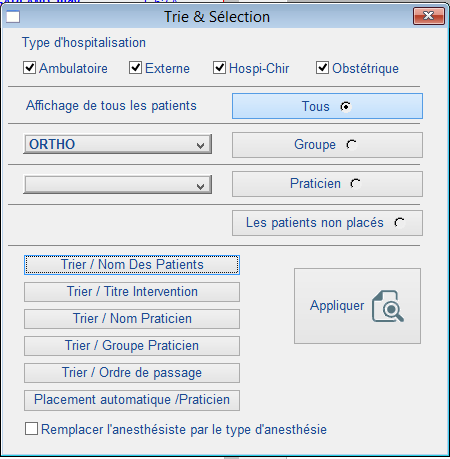Uncheck the Hospi-Chir checkbox
450x459 pixels.
point(219,68)
